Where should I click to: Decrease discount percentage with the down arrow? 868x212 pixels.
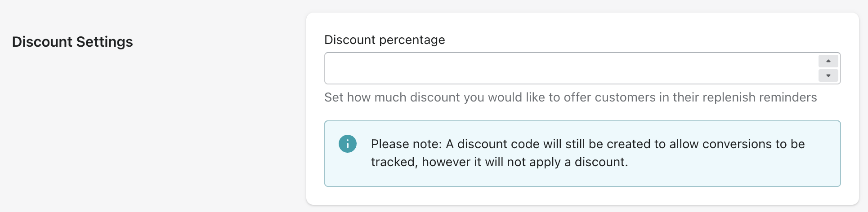[828, 75]
